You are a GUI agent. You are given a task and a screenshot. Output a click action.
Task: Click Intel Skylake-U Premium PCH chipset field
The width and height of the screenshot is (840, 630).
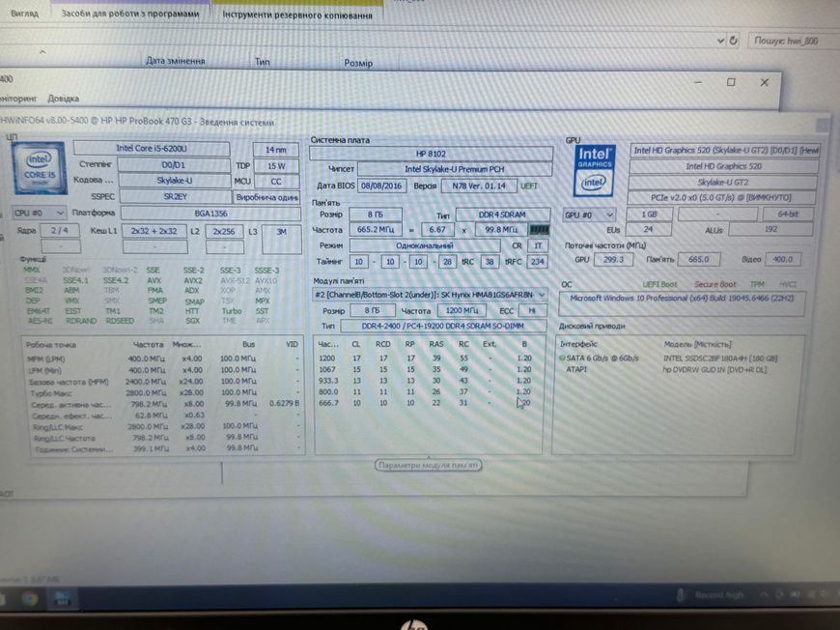[x=455, y=169]
